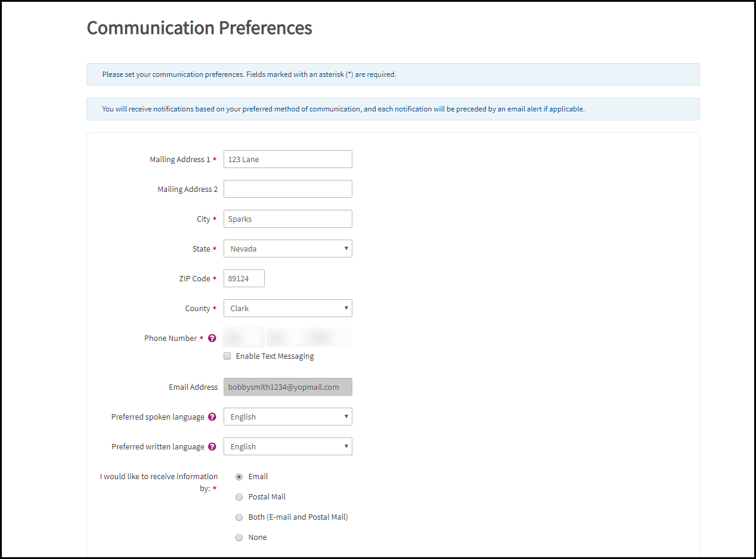This screenshot has height=559, width=756.
Task: Open the Preferred spoken language dropdown
Action: pos(288,417)
